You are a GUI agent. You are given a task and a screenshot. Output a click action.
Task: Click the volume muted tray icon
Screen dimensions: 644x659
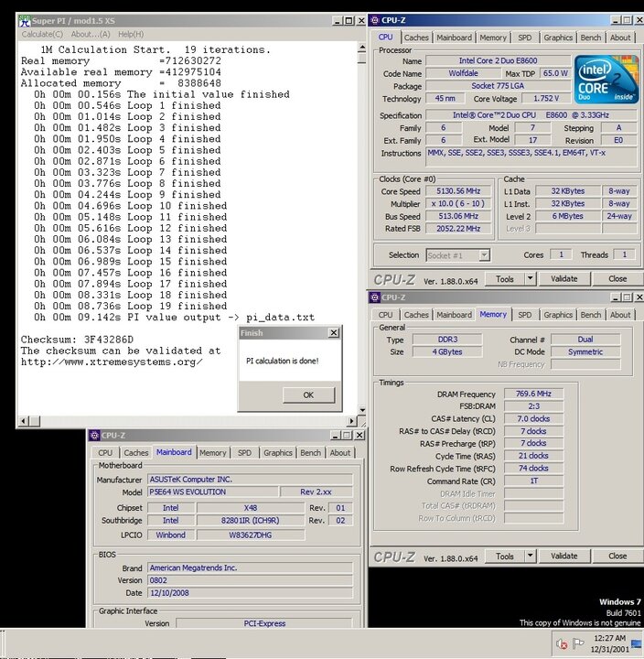562,643
